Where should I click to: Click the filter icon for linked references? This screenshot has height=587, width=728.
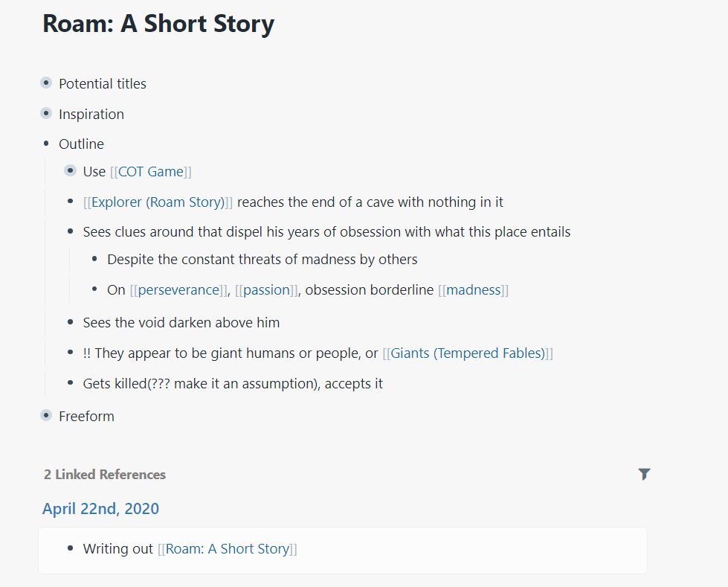tap(644, 474)
